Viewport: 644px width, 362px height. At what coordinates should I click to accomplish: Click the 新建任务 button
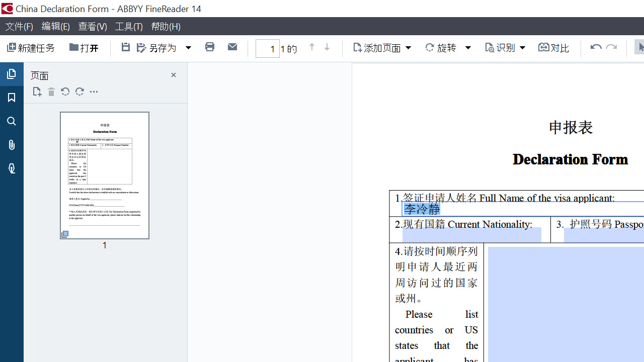31,48
